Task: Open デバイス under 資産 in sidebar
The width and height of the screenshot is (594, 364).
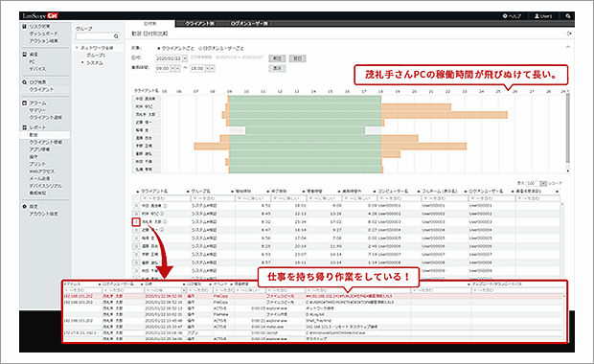Action: click(x=37, y=69)
